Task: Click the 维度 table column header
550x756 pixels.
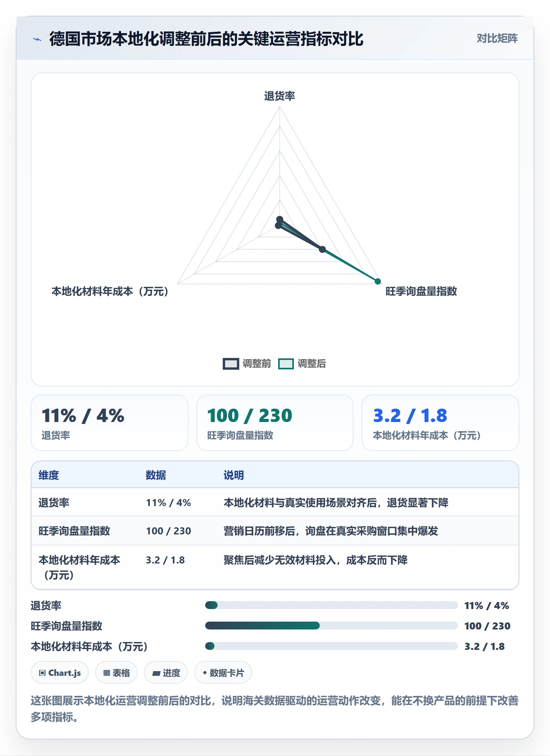Action: coord(49,475)
